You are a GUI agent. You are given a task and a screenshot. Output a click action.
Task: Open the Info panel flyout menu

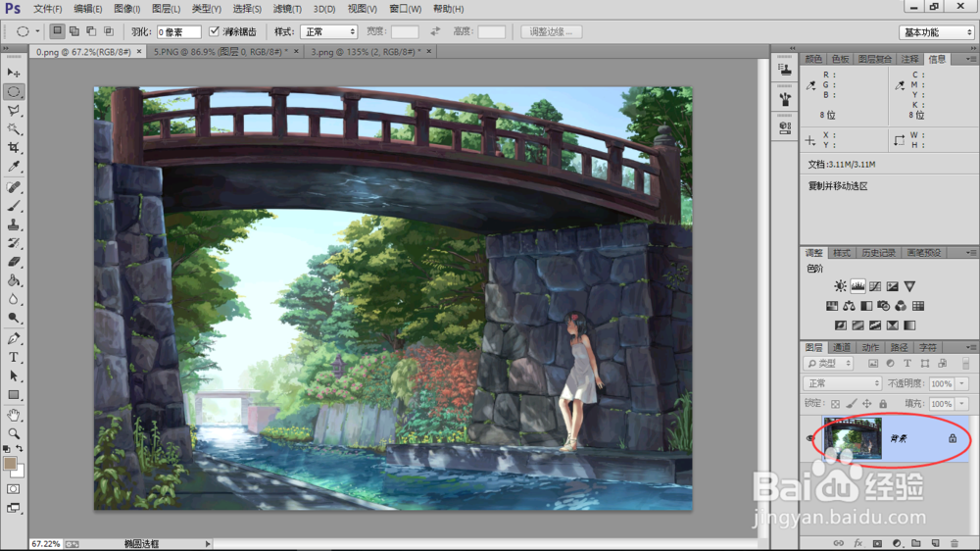point(970,59)
